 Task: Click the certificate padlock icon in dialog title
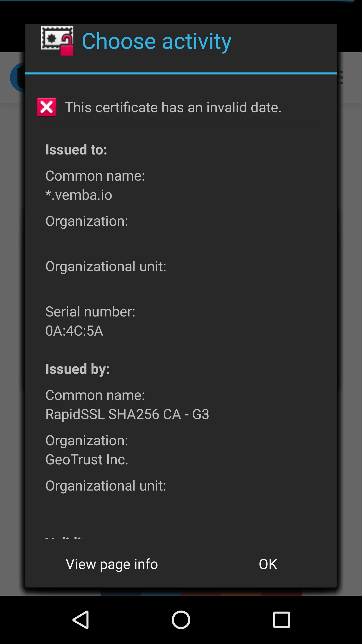point(57,41)
